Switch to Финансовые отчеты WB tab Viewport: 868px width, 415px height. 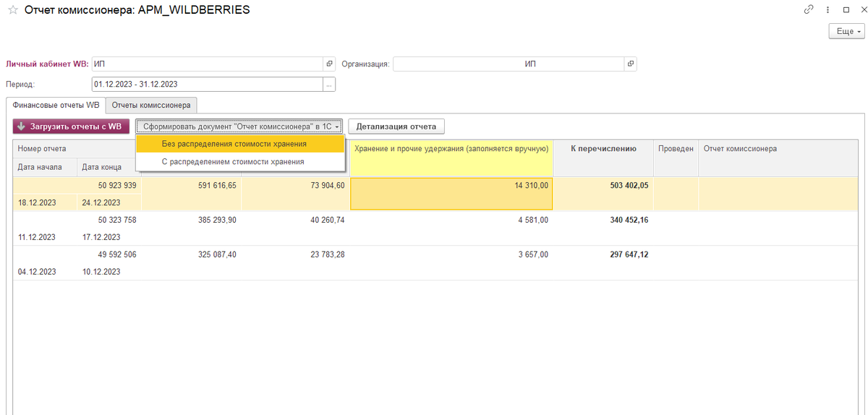[x=56, y=105]
